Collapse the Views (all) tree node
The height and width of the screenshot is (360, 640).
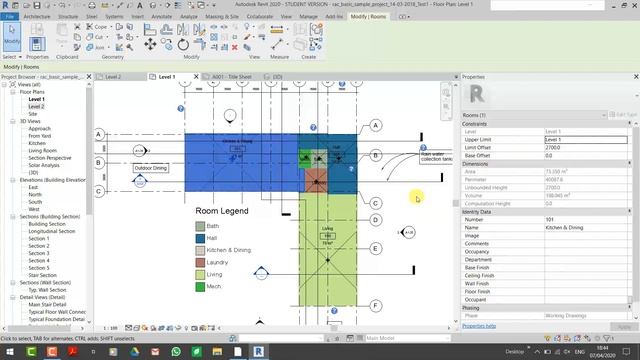4,84
